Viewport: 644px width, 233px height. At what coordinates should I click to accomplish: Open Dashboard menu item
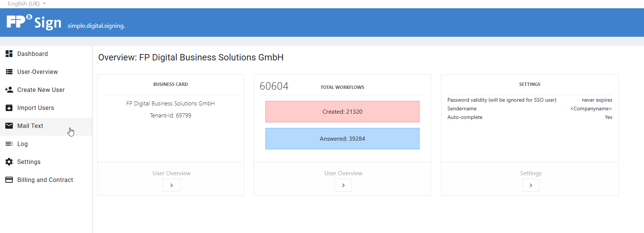pyautogui.click(x=46, y=54)
